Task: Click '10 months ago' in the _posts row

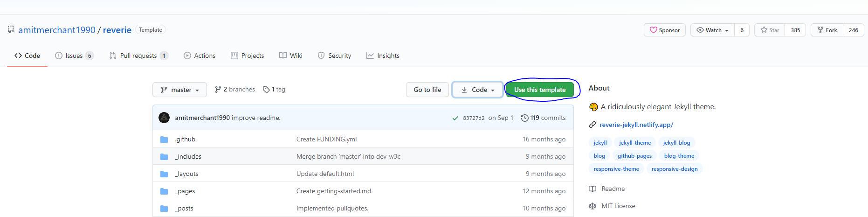Action: tap(544, 208)
